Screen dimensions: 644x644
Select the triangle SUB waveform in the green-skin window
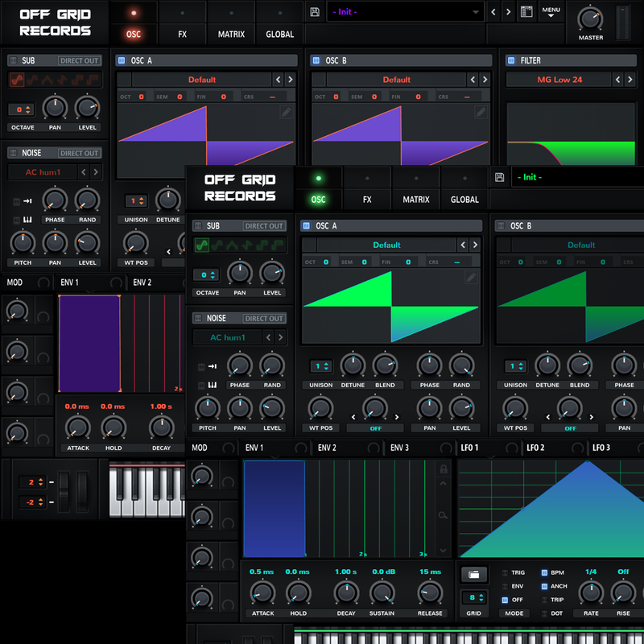pyautogui.click(x=232, y=246)
